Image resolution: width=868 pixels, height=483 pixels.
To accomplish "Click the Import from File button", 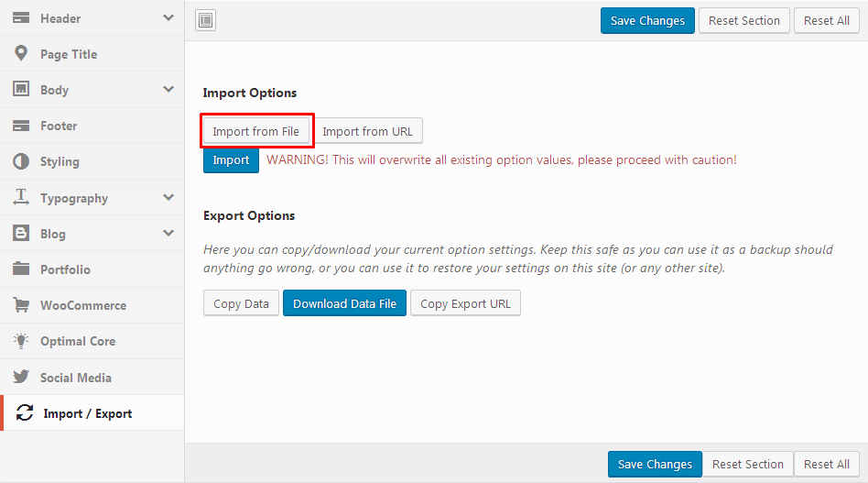I will (x=255, y=131).
